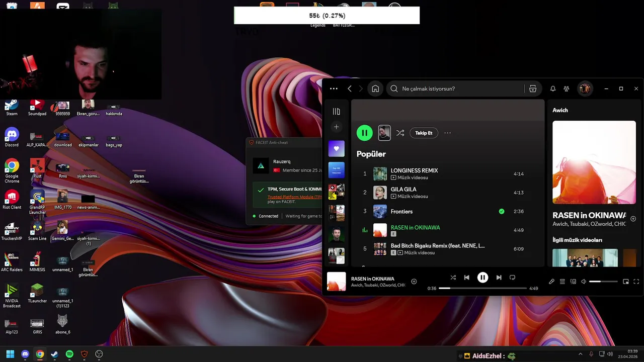Open Awich album art in right panel

click(x=594, y=162)
